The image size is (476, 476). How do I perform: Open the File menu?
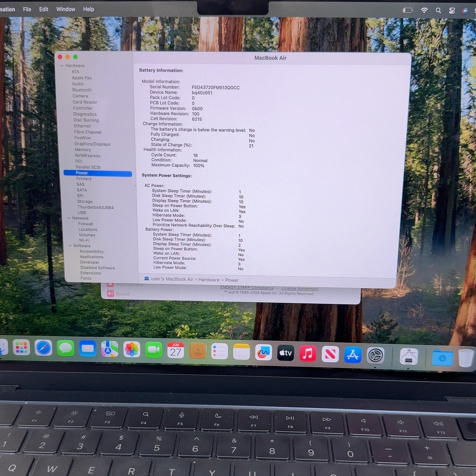pyautogui.click(x=27, y=9)
